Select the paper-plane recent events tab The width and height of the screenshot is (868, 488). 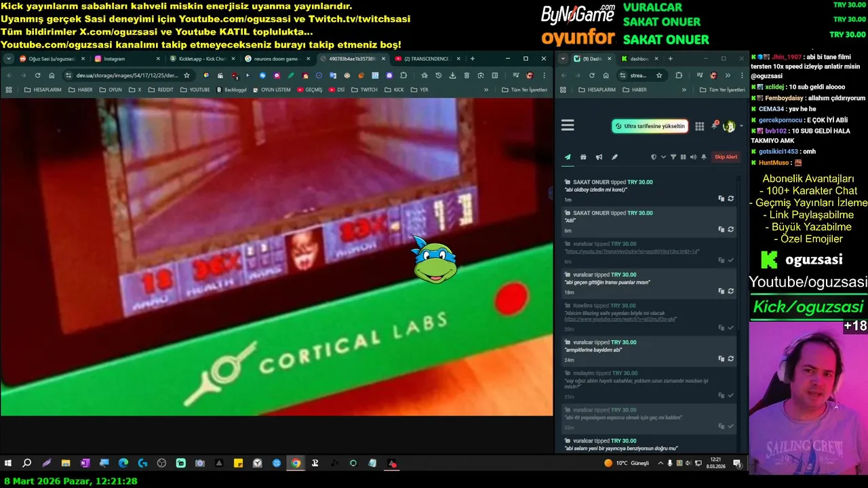568,157
